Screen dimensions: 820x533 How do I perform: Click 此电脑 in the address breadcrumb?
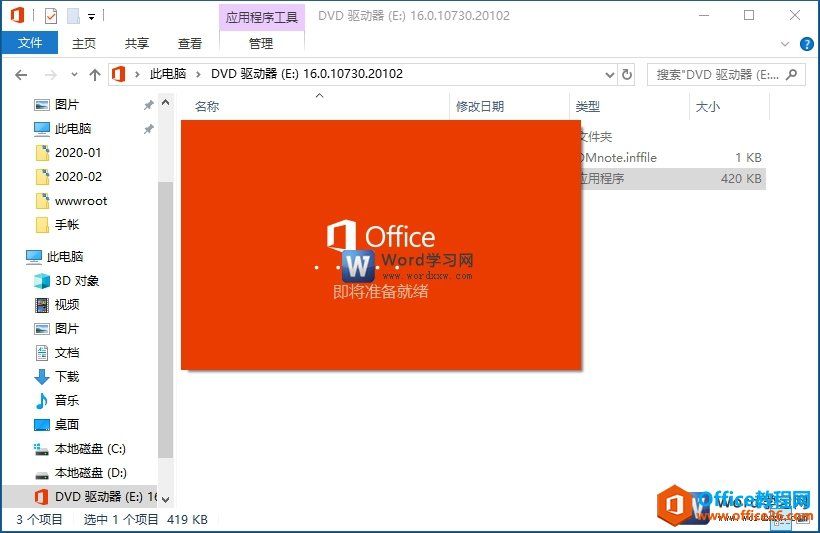174,75
